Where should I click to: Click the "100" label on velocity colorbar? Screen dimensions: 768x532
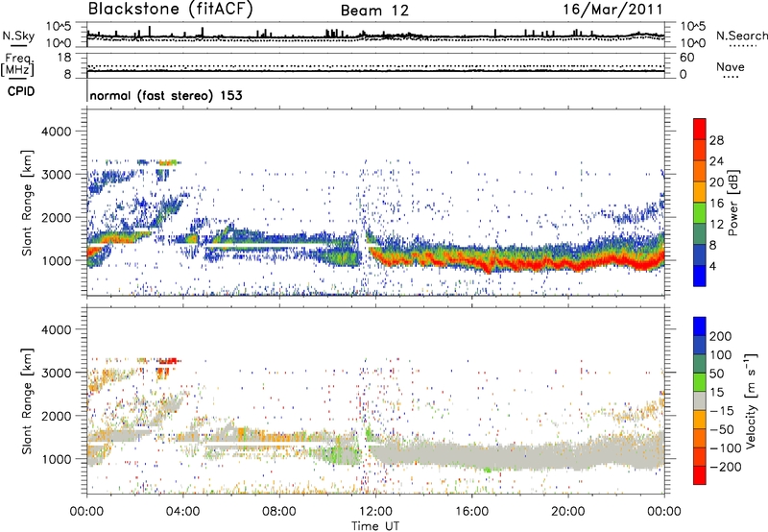click(721, 355)
